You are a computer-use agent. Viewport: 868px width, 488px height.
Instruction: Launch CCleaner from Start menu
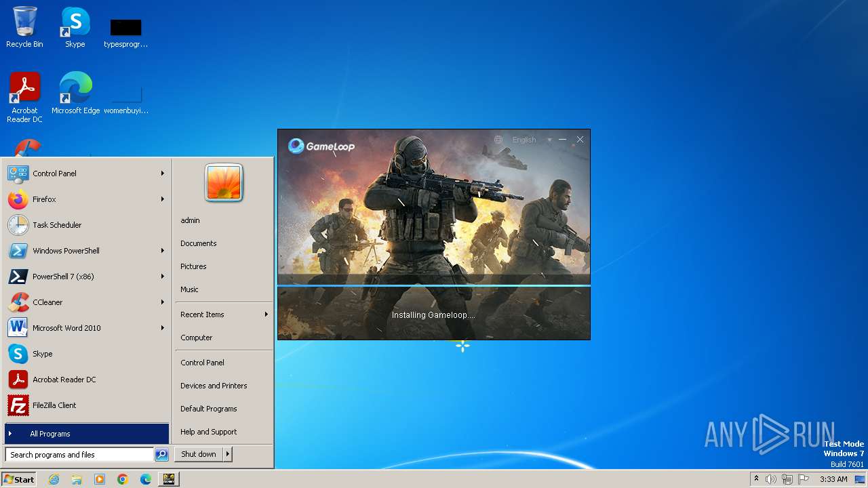tap(87, 302)
